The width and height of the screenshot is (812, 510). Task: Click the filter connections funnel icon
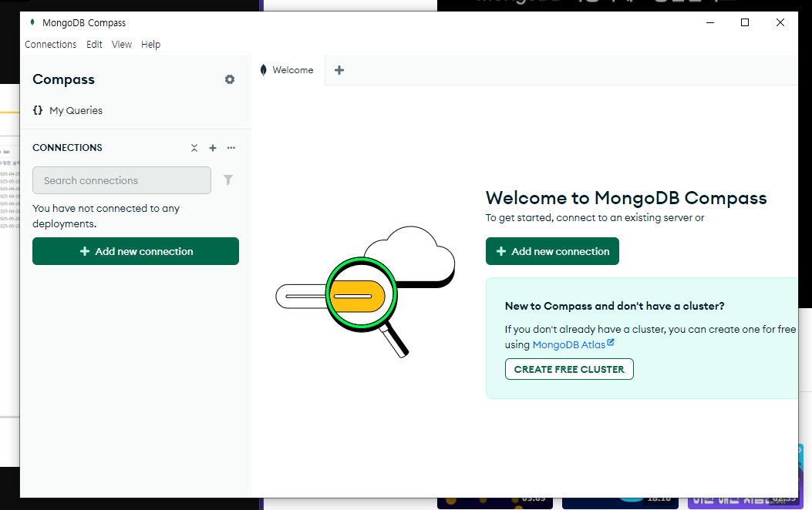[227, 180]
